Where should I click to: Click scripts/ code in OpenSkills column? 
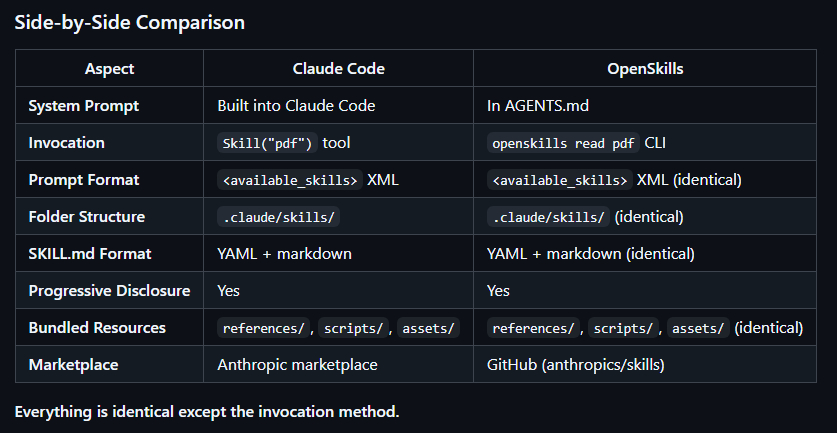623,328
